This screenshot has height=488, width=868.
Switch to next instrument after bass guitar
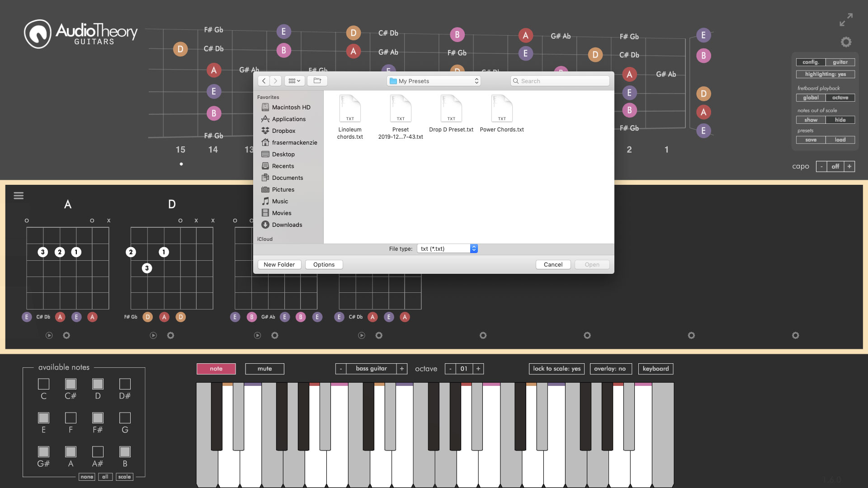[402, 369]
